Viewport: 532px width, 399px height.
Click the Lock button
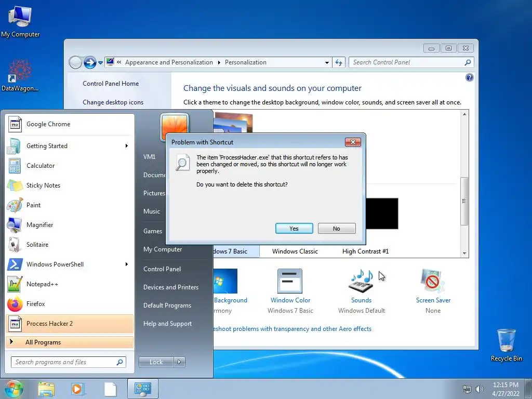point(156,362)
